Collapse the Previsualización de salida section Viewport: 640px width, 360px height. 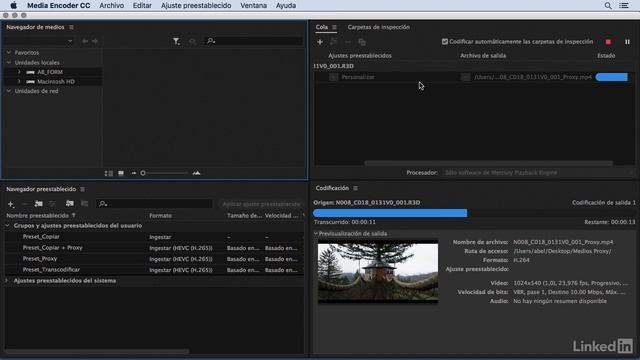pos(316,234)
